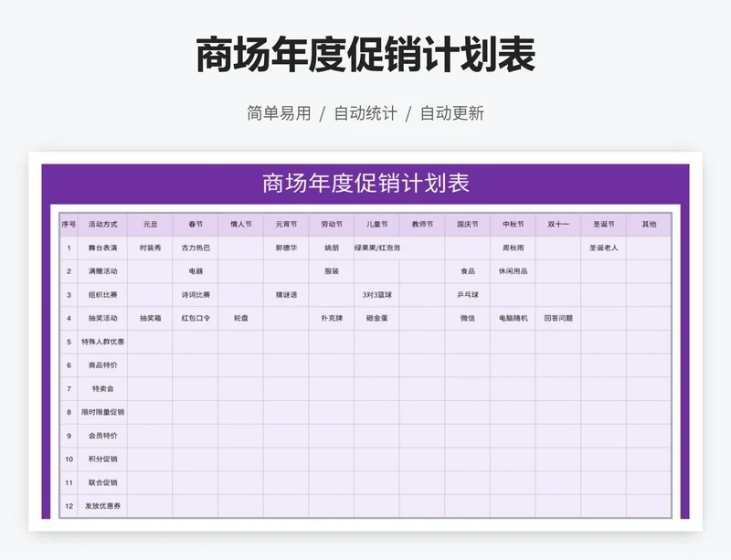
Task: Select the '圣诞节' column header
Action: [x=604, y=225]
